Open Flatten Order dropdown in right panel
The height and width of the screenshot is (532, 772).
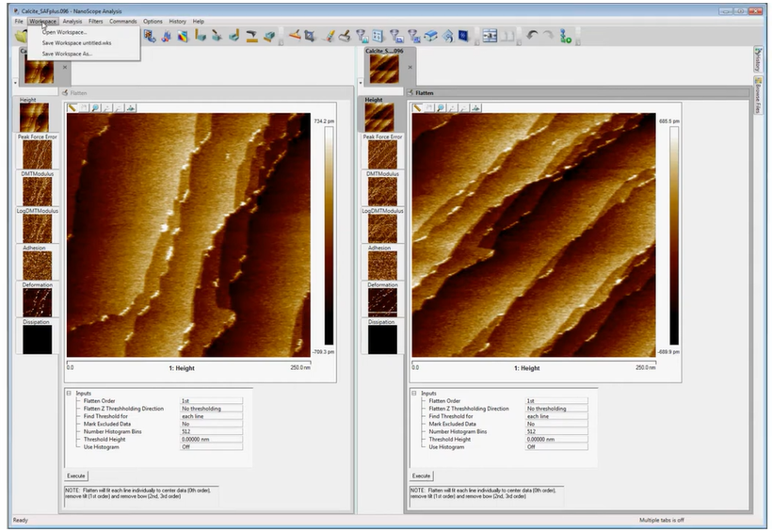coord(556,401)
